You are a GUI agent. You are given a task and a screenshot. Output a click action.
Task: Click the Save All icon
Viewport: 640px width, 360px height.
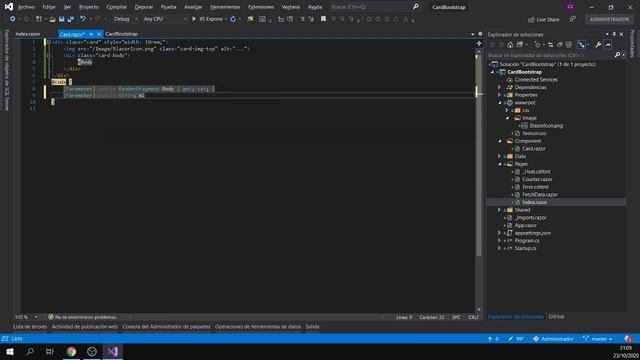tap(71, 19)
